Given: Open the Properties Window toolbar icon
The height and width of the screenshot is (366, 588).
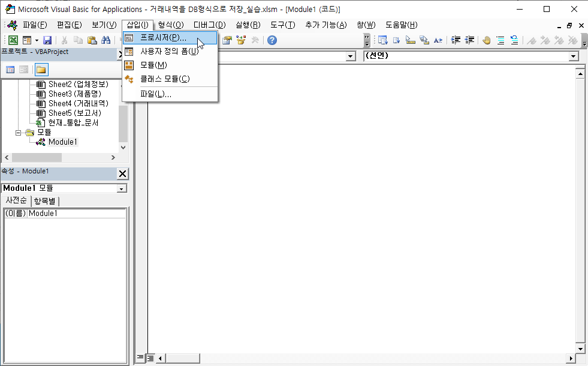Looking at the screenshot, I should pyautogui.click(x=227, y=40).
